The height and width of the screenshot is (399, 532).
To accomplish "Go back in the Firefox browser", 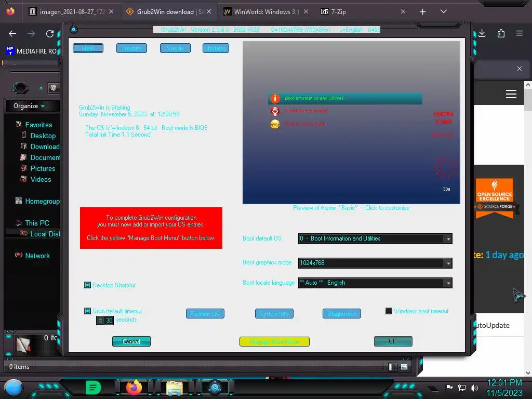I will (x=12, y=34).
